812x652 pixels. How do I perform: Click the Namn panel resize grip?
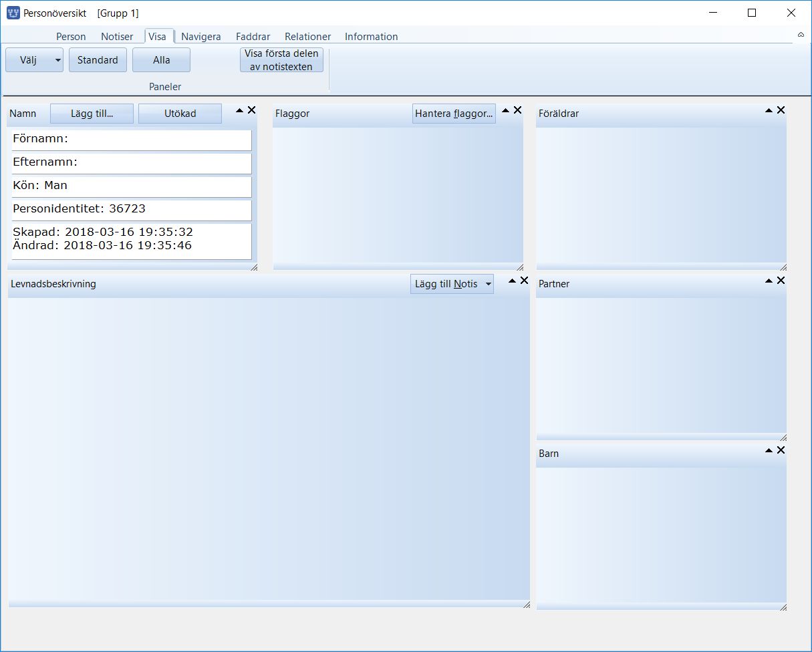coord(253,267)
